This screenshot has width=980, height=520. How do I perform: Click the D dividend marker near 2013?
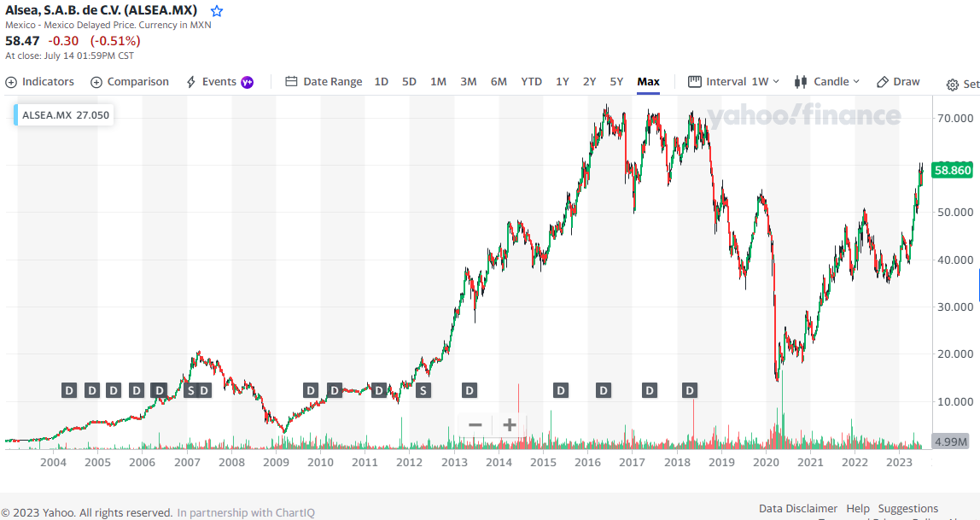[x=469, y=390]
